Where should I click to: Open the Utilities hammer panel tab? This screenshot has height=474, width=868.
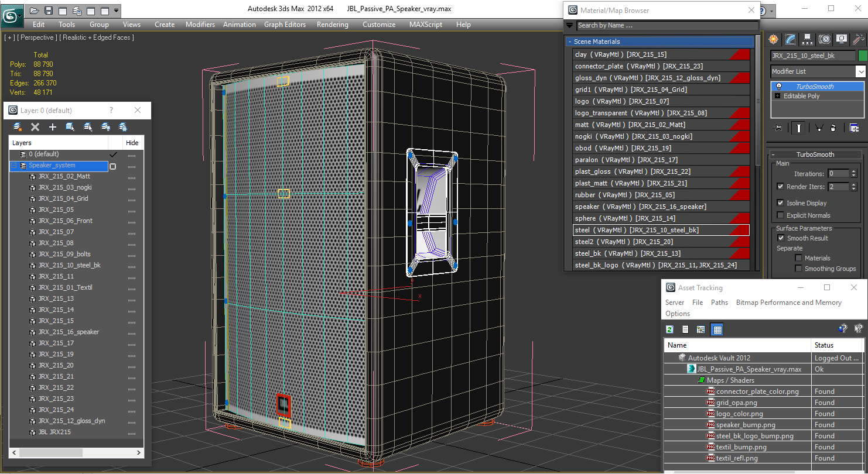tap(859, 39)
